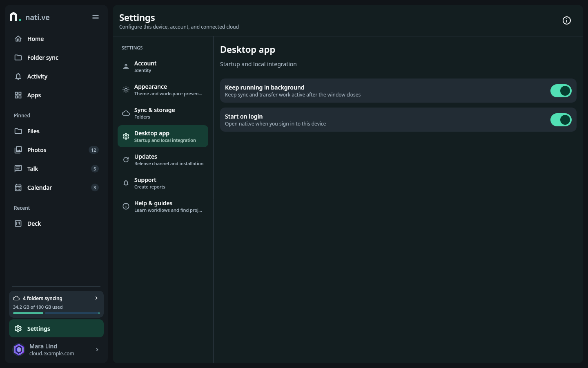Viewport: 588px width, 368px height.
Task: Open recent Deck item
Action: (x=56, y=224)
